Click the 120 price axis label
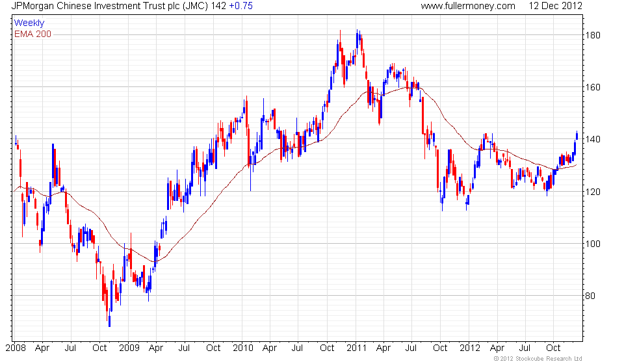The image size is (637, 364). point(592,192)
